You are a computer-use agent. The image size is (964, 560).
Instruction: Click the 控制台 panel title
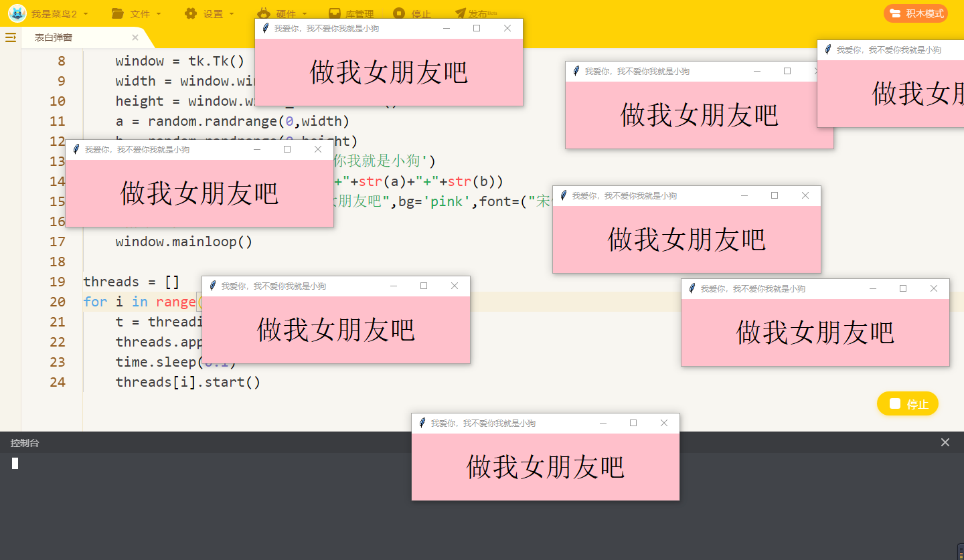point(25,443)
